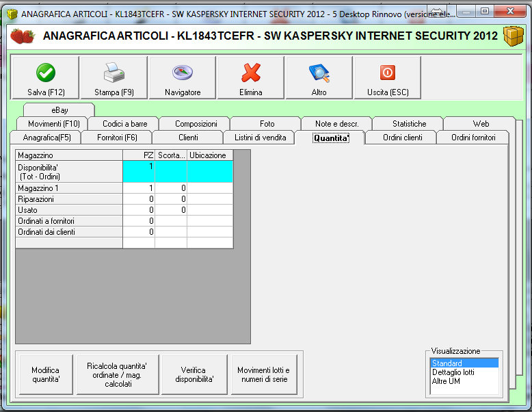The height and width of the screenshot is (412, 532).
Task: Click the Scorta value of Usato
Action: pyautogui.click(x=171, y=210)
